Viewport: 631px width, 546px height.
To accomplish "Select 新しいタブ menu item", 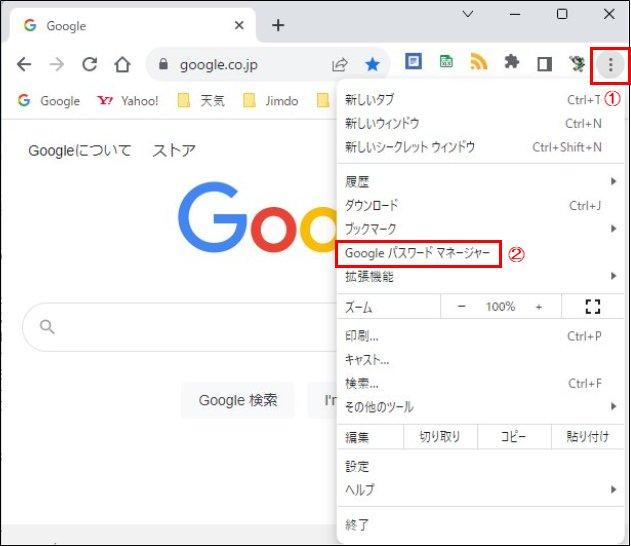I will point(480,99).
